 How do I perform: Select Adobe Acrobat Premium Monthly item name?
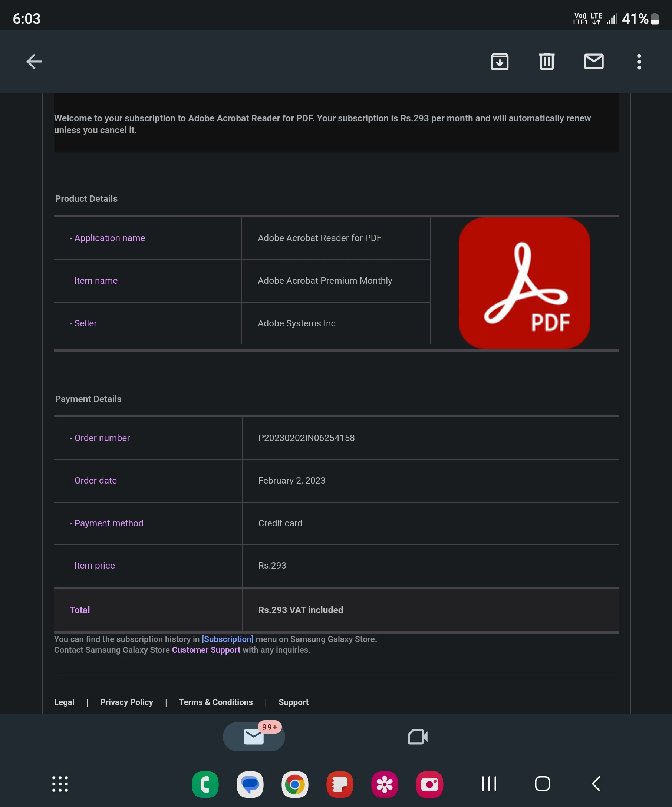click(325, 280)
